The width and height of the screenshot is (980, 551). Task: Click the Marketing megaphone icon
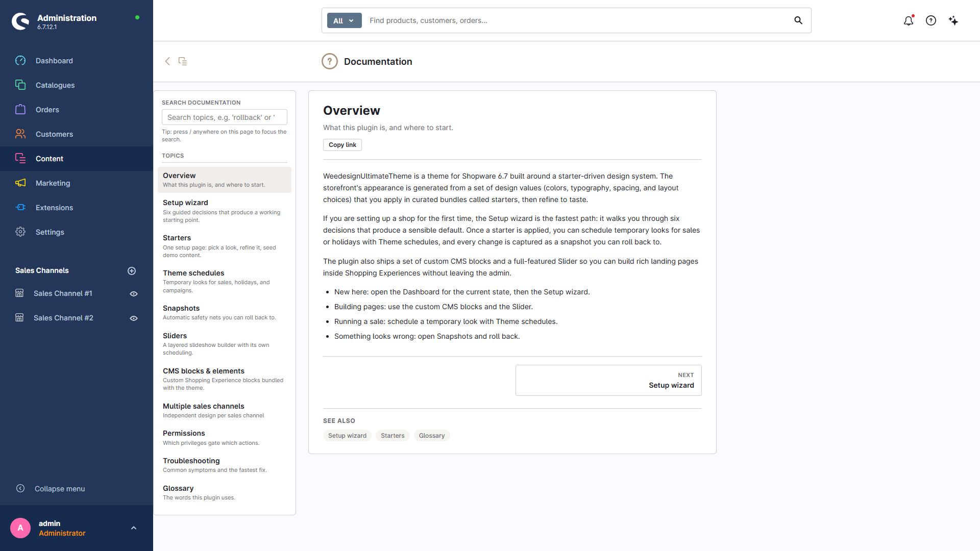[x=20, y=183]
